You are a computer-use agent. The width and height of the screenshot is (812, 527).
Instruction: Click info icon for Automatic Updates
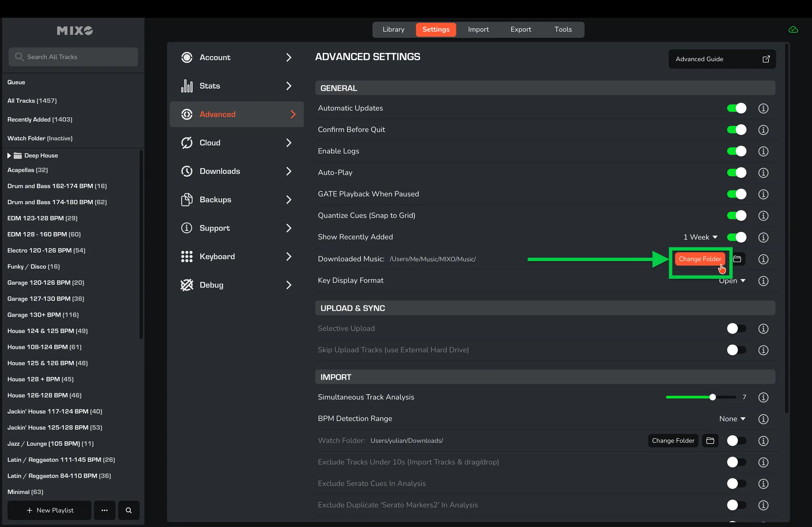[x=763, y=108]
